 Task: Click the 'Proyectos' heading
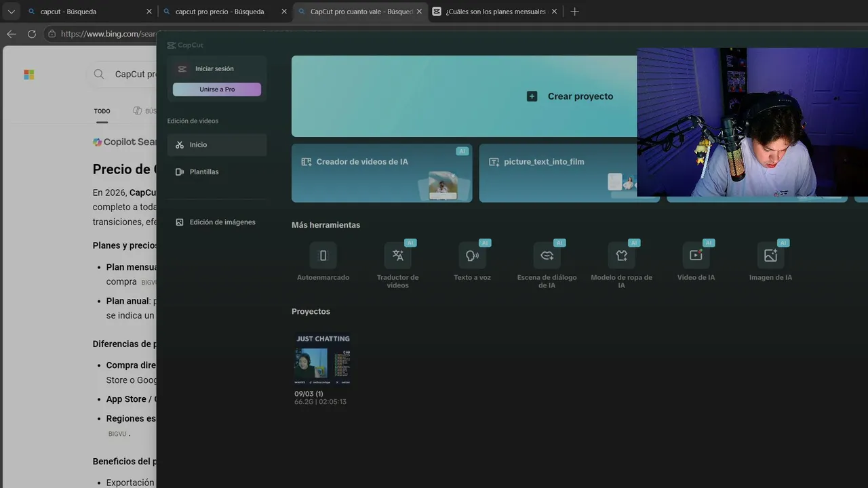311,312
